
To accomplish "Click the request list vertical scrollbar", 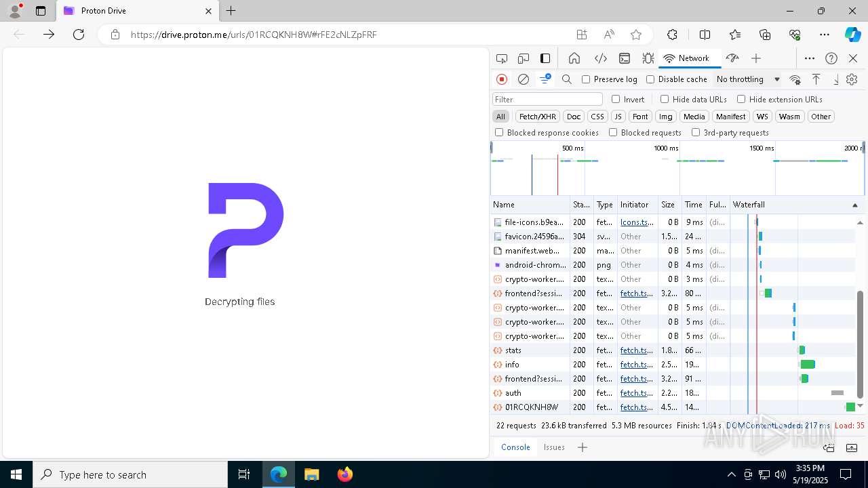I will (860, 344).
